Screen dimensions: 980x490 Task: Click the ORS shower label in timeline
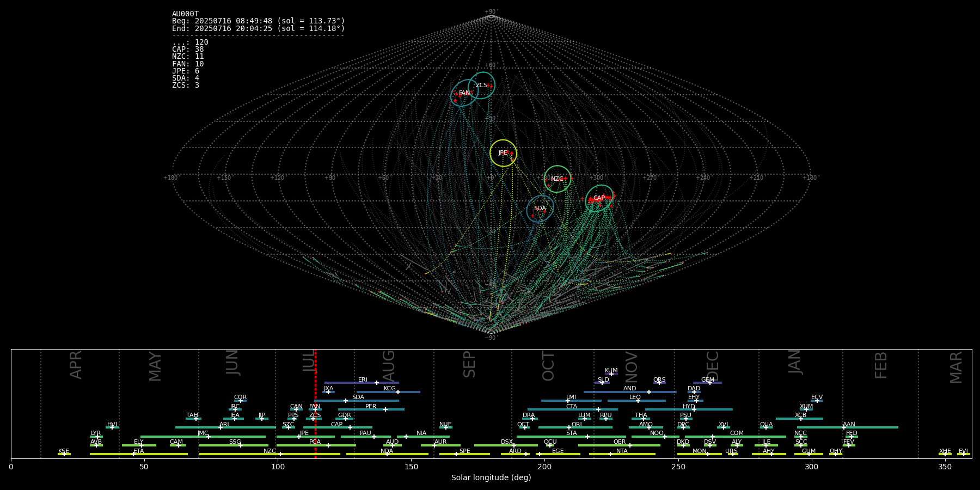pyautogui.click(x=659, y=380)
